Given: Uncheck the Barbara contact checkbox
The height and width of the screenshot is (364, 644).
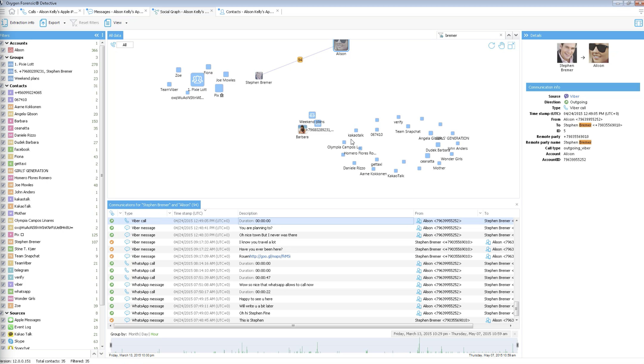Looking at the screenshot, I should (3, 121).
